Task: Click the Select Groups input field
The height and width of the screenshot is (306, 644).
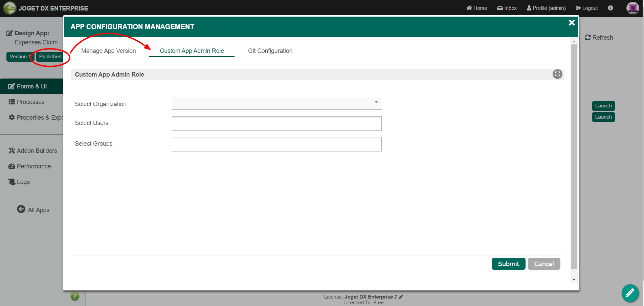Action: tap(276, 144)
